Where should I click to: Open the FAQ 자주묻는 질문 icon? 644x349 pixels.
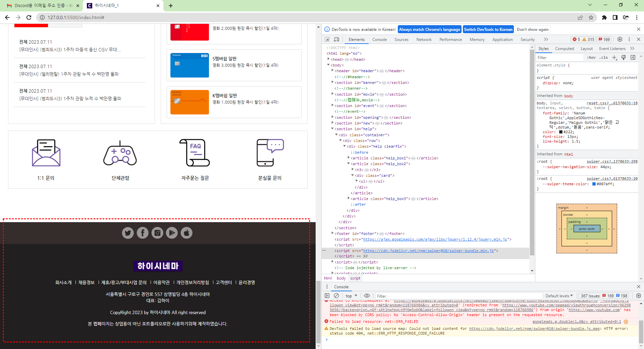coord(195,153)
